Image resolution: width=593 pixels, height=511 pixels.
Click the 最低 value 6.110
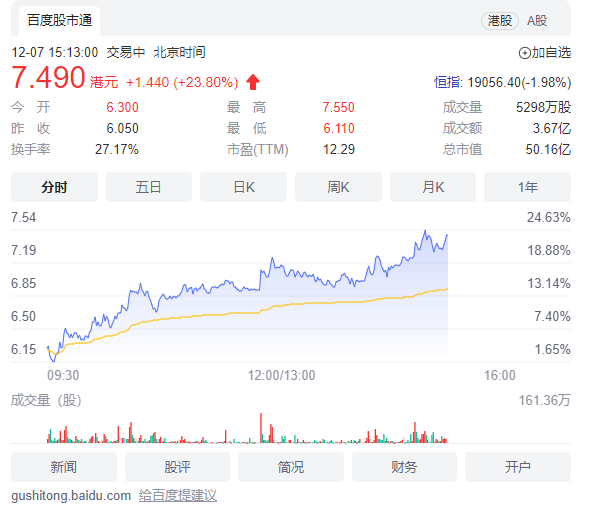click(339, 129)
